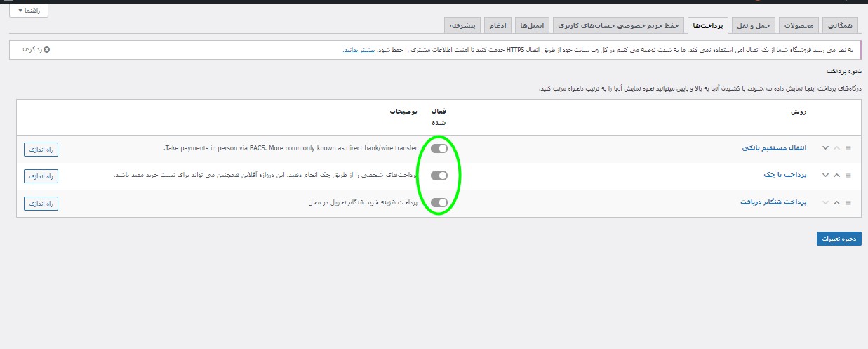868x349 pixels.
Task: Click راه اندازی for cash on delivery row
Action: [x=41, y=203]
